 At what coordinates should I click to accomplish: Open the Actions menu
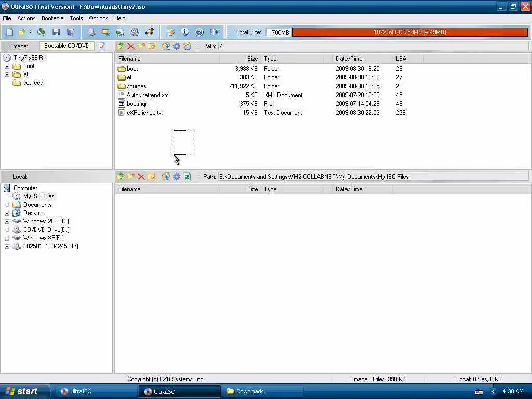(x=26, y=18)
